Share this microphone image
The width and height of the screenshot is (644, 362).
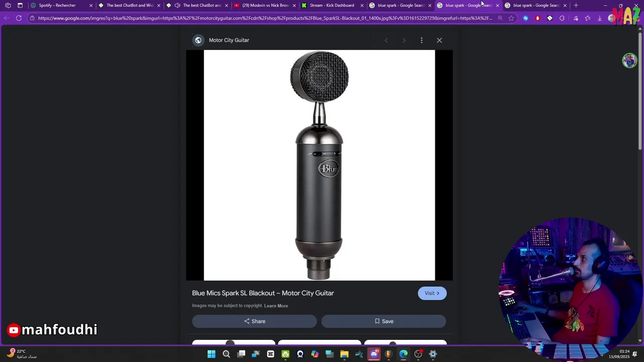pos(255,321)
